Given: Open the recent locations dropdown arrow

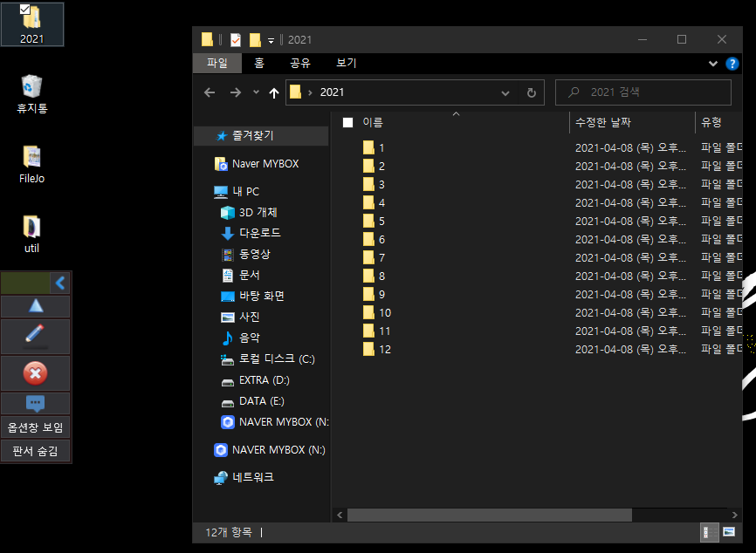Looking at the screenshot, I should point(256,92).
